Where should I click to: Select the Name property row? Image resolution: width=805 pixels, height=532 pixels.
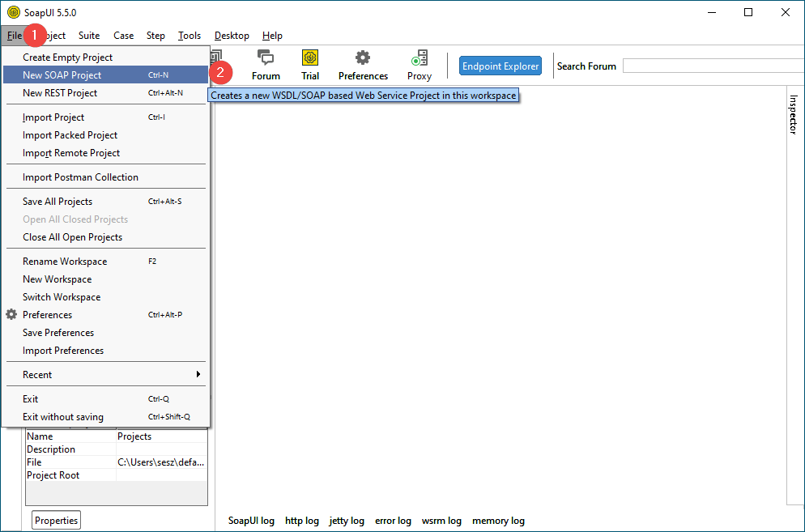(x=117, y=436)
